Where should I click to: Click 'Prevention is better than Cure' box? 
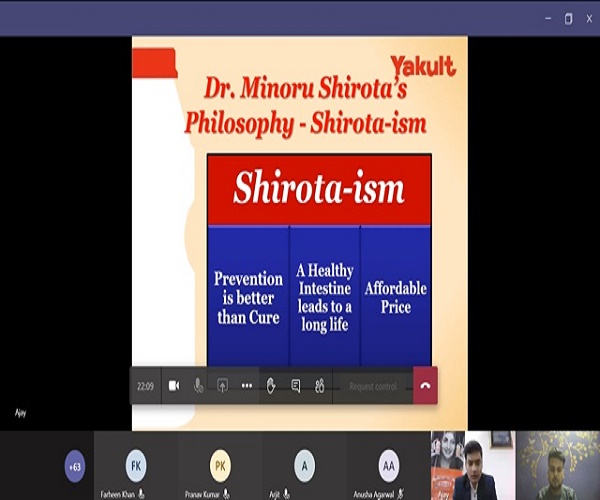248,298
